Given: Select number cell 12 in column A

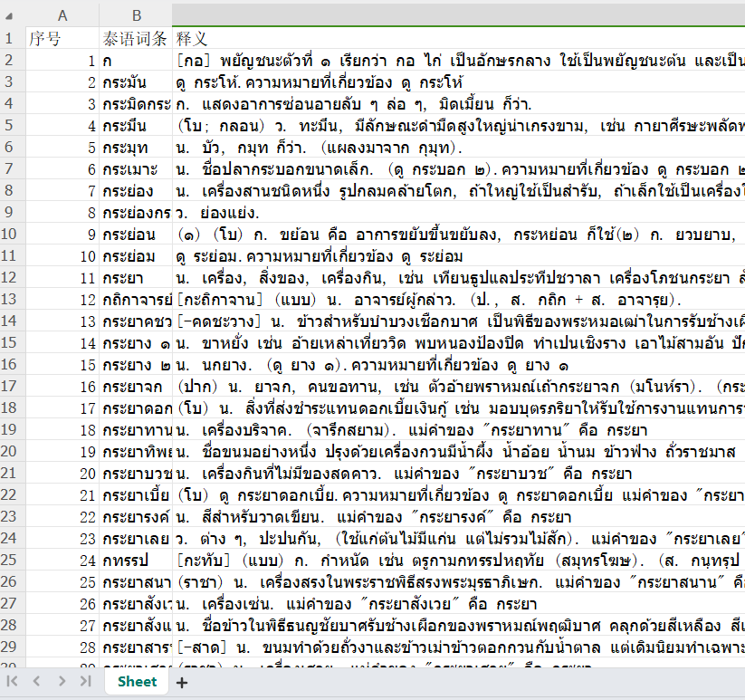Looking at the screenshot, I should tap(62, 300).
